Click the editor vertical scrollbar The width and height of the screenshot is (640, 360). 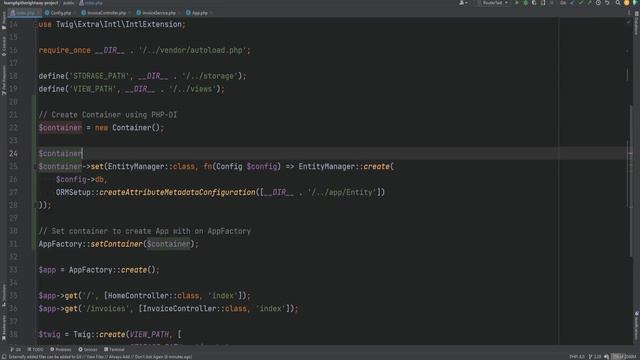pyautogui.click(x=631, y=181)
